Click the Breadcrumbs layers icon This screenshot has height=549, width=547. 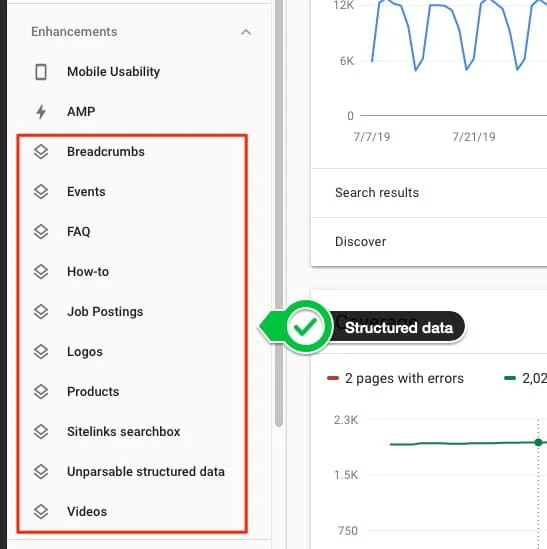point(41,152)
